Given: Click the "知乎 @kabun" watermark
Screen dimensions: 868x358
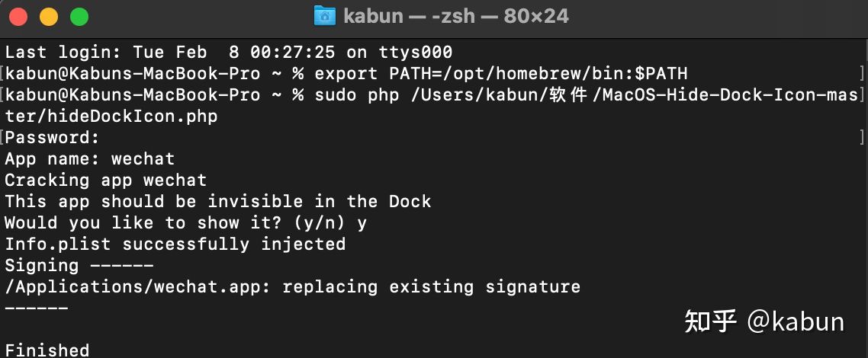Looking at the screenshot, I should [x=764, y=321].
